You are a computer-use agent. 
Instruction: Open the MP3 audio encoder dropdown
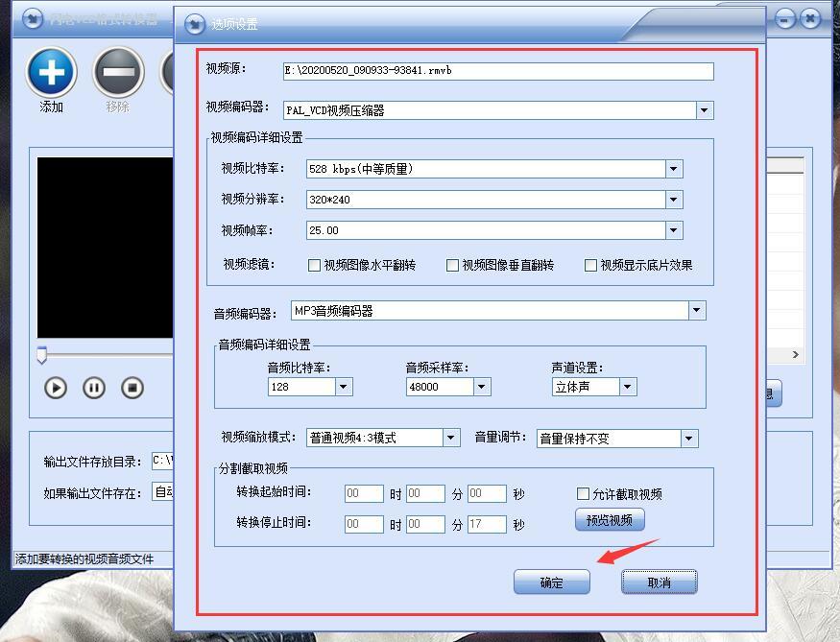[697, 310]
